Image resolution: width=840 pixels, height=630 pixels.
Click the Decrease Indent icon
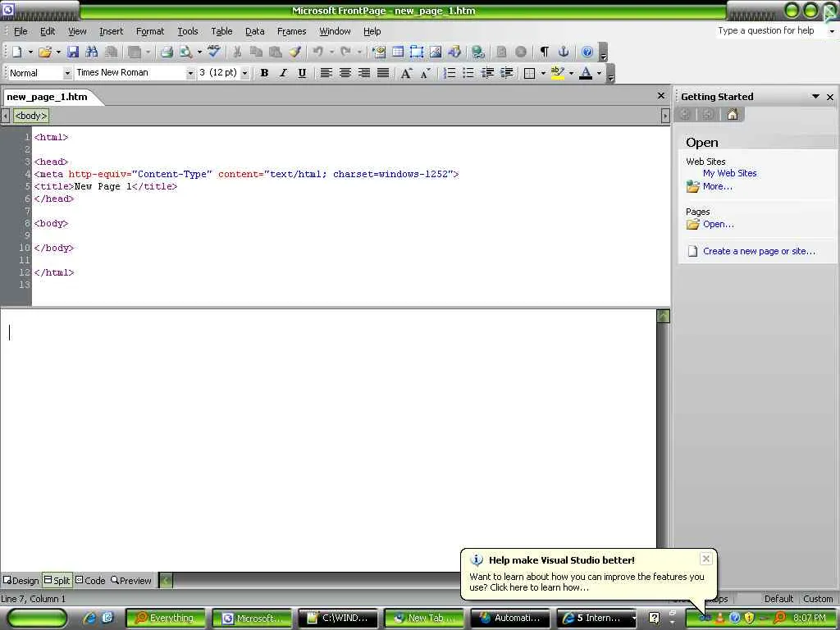click(487, 73)
